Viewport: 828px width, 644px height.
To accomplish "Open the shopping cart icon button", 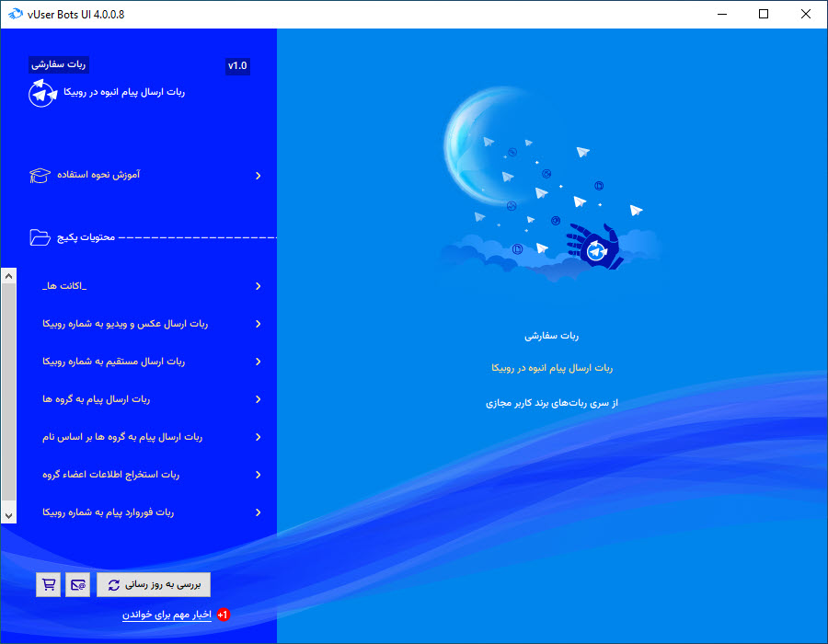I will pyautogui.click(x=48, y=585).
